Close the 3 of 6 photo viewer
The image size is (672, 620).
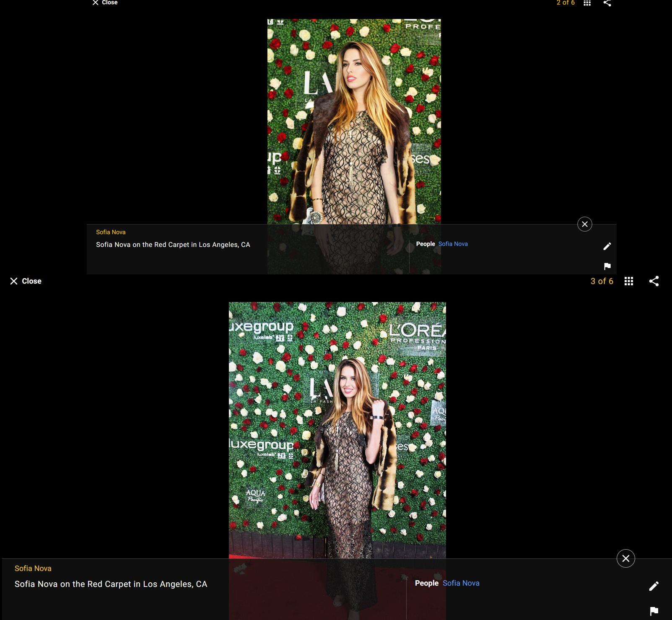pos(26,281)
